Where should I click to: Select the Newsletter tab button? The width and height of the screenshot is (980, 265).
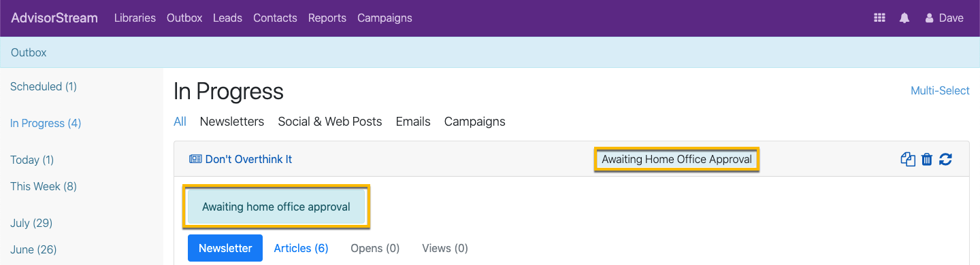pos(225,249)
